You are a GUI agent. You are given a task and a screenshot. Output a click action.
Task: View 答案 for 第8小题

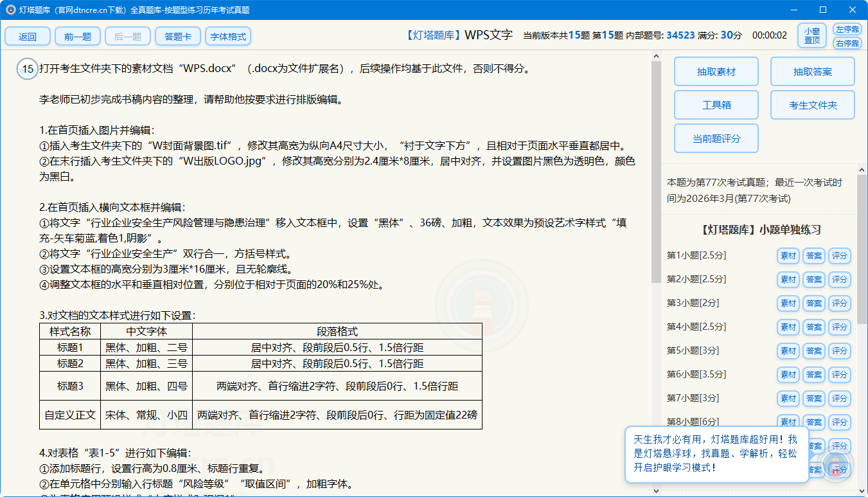pyautogui.click(x=814, y=422)
